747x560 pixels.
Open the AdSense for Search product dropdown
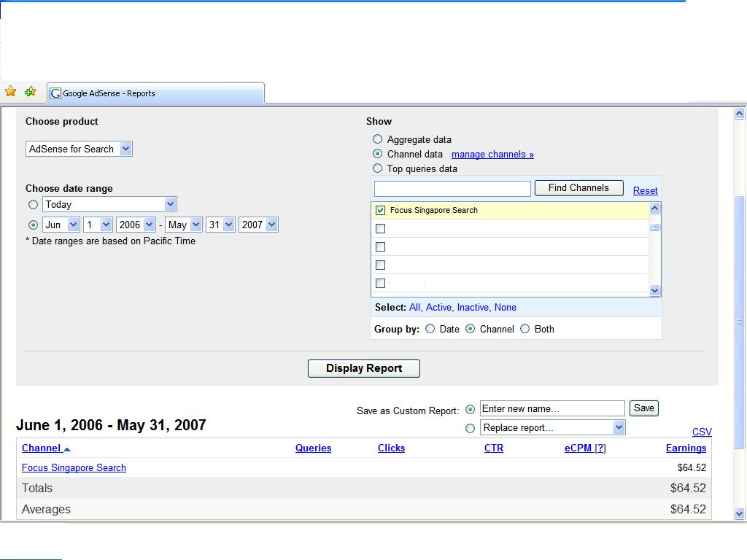coord(79,149)
